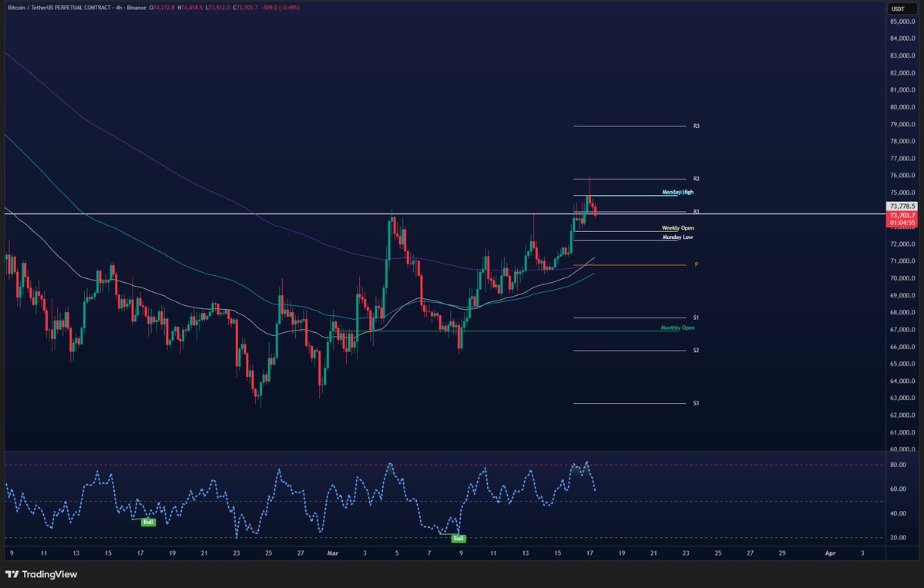
Task: Click the red 73,703.7 current price tag
Action: 902,216
